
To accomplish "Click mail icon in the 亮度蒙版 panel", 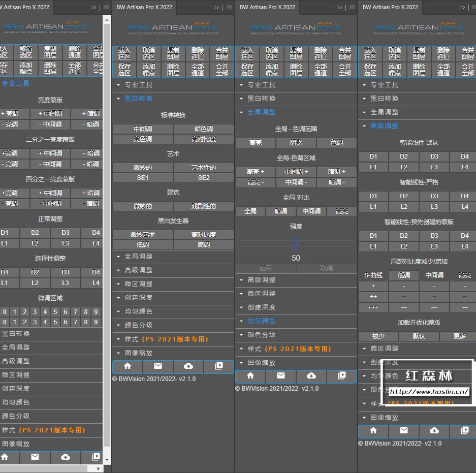I will 35,457.
